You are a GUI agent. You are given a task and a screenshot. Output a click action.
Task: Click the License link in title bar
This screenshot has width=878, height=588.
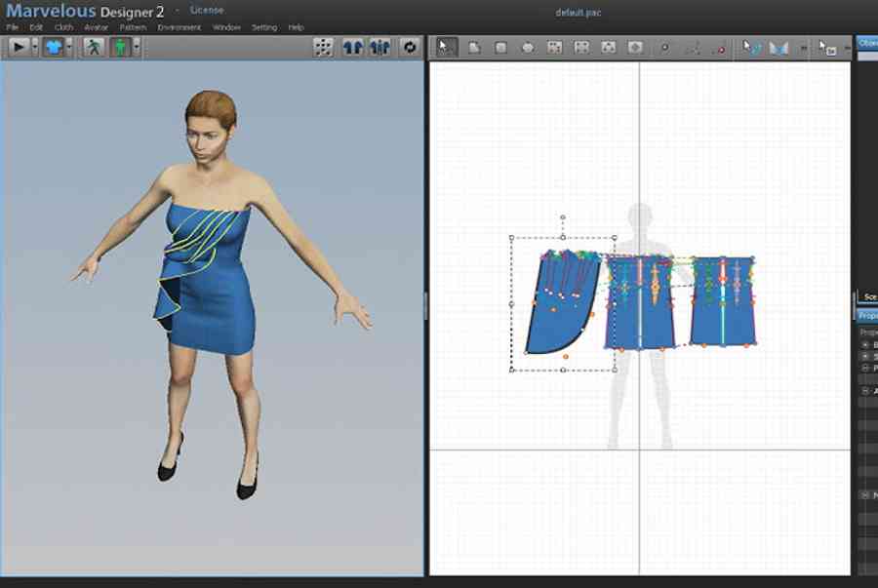click(207, 10)
